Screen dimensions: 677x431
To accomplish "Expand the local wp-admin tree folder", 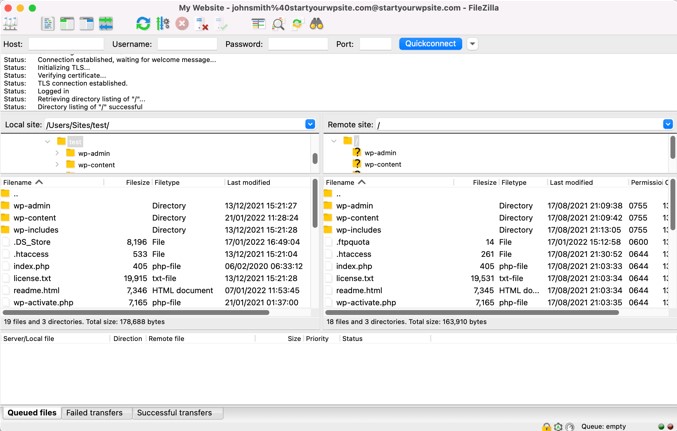I will pyautogui.click(x=58, y=153).
